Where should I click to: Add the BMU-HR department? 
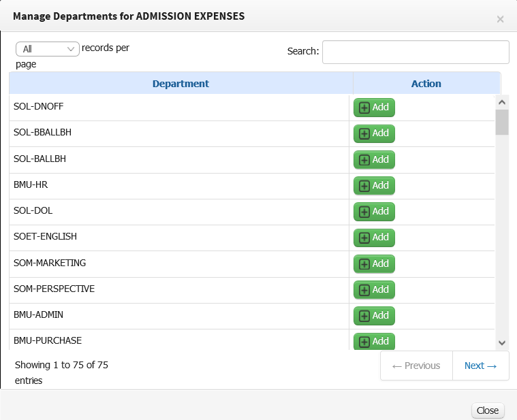pyautogui.click(x=374, y=185)
